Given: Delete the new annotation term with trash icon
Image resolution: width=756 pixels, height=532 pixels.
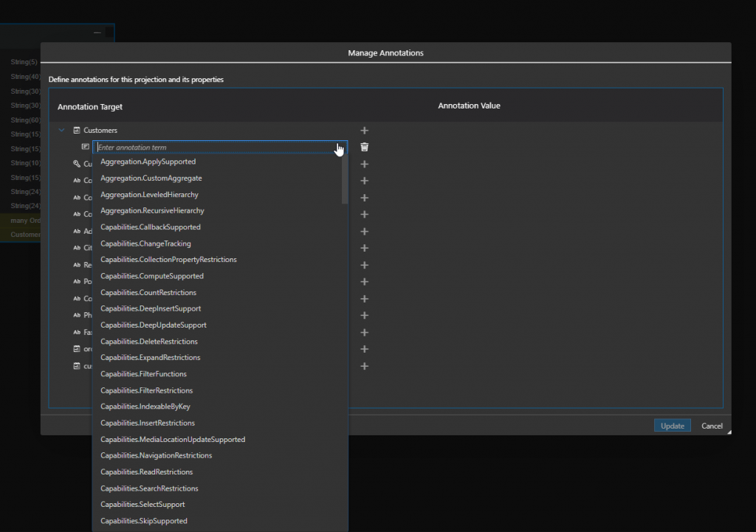Looking at the screenshot, I should (x=365, y=147).
